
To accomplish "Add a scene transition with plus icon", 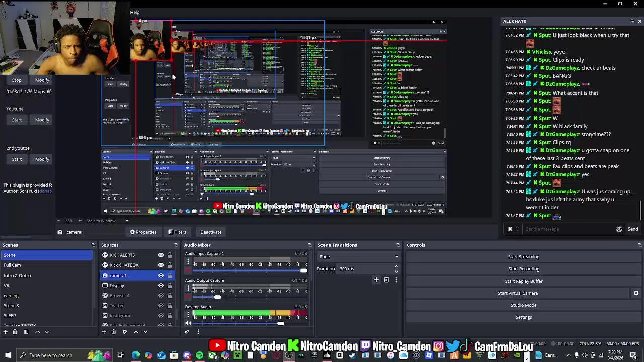I will [x=376, y=280].
